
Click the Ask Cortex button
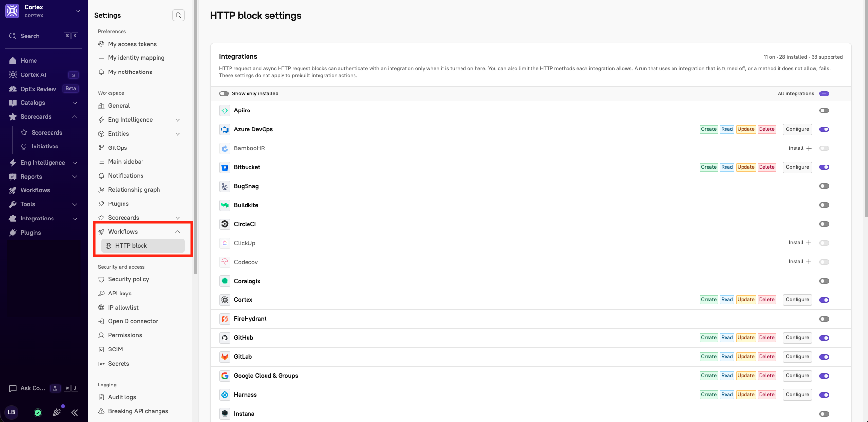click(x=44, y=388)
